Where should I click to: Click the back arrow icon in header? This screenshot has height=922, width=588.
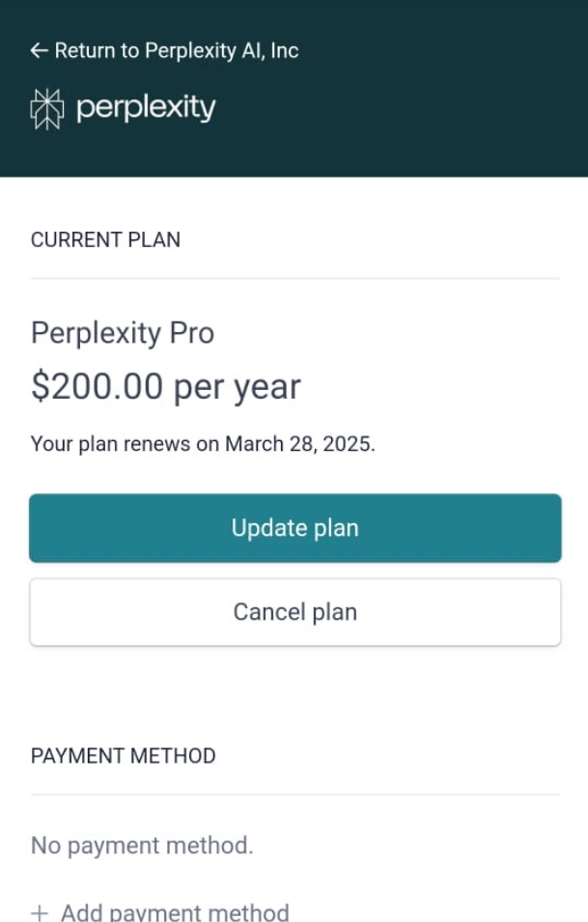39,51
